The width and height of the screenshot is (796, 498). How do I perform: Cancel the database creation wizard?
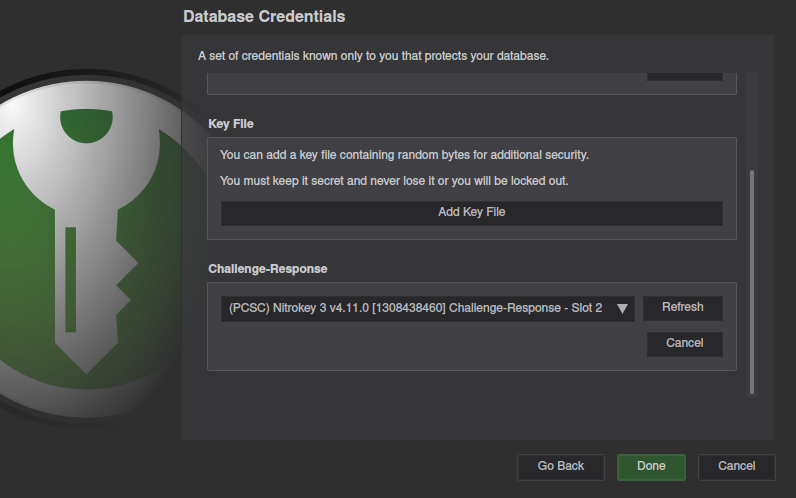click(737, 467)
